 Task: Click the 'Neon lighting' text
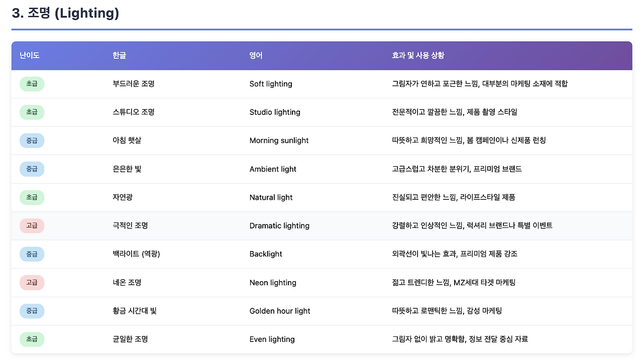click(273, 282)
